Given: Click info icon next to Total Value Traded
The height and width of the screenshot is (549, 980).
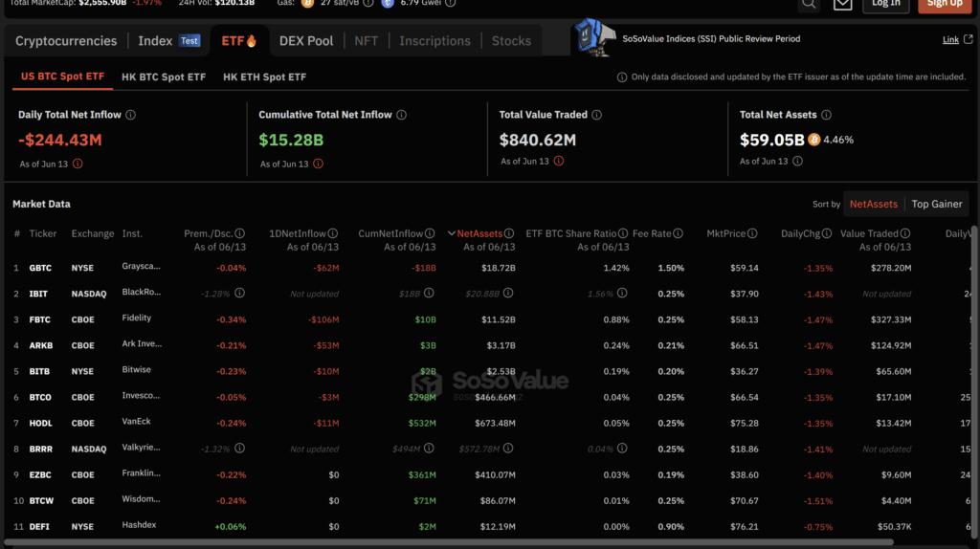Looking at the screenshot, I should pyautogui.click(x=597, y=115).
